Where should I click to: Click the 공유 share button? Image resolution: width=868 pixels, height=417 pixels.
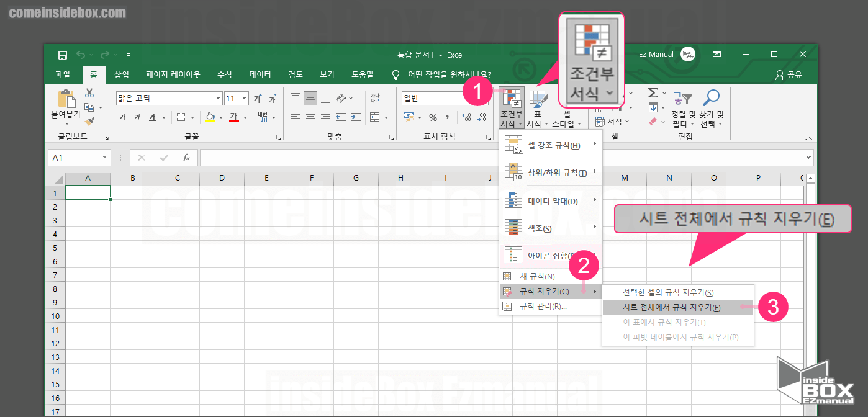(789, 74)
